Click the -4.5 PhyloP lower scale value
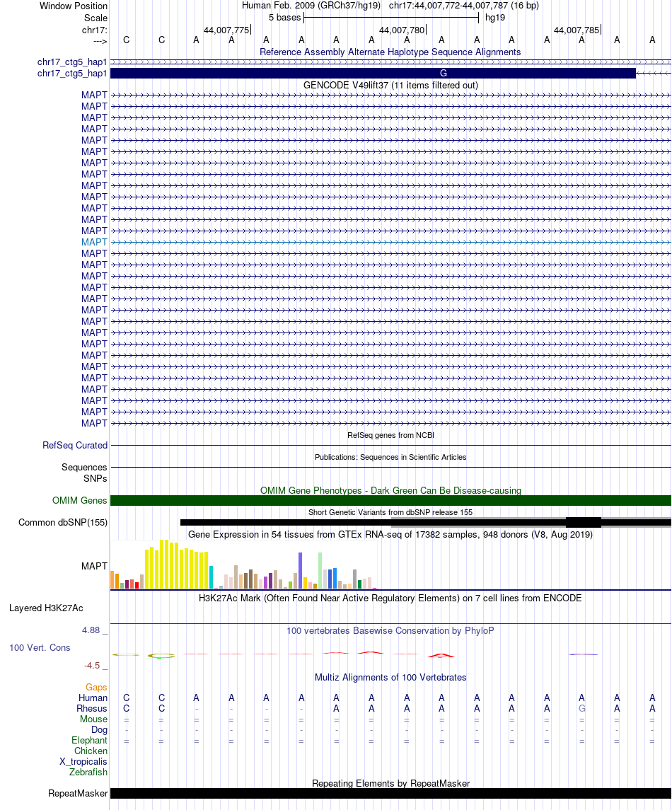The image size is (672, 810). pos(92,666)
